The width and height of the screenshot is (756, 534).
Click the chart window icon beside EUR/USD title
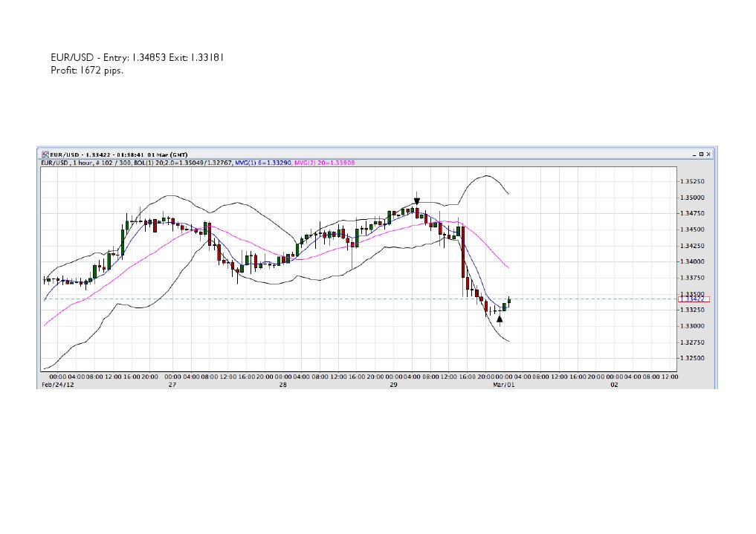[45, 154]
